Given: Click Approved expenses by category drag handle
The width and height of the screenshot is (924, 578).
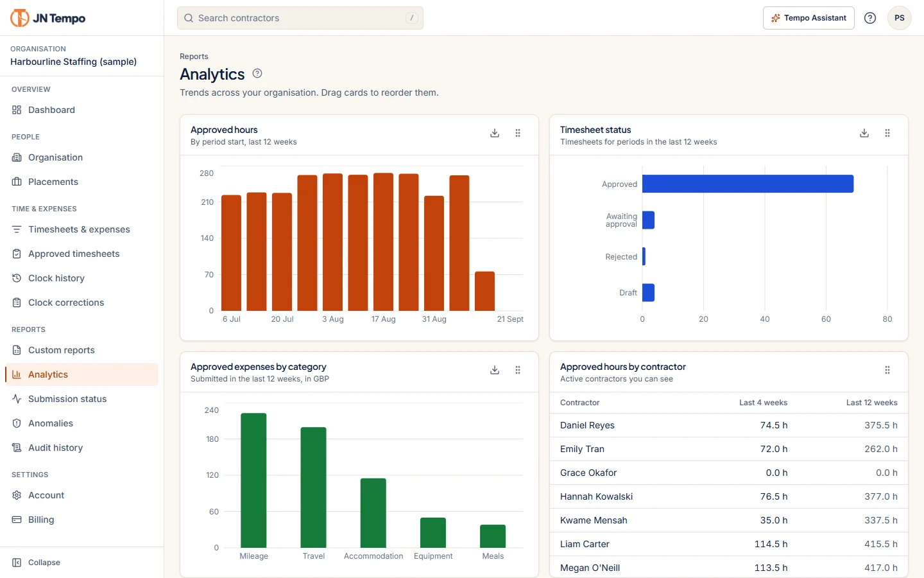Looking at the screenshot, I should 518,370.
